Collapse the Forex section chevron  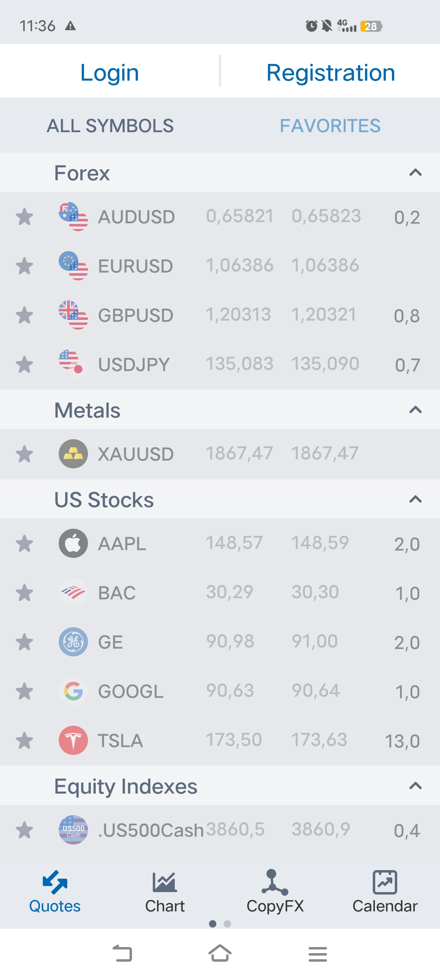coord(415,173)
